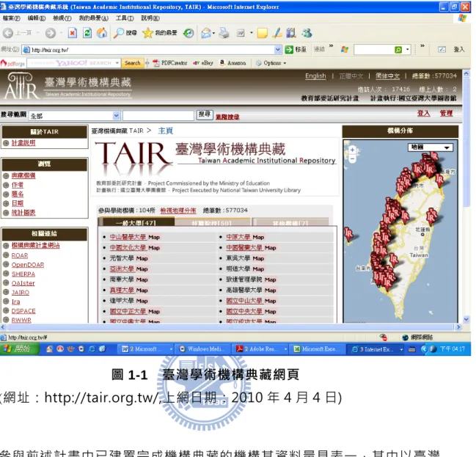Click the map zoom-out minus button
The width and height of the screenshot is (476, 457).
coord(352,158)
